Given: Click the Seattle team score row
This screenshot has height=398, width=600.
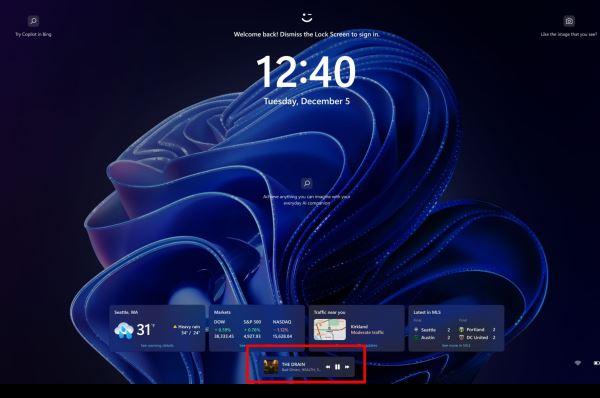Looking at the screenshot, I should pos(432,329).
